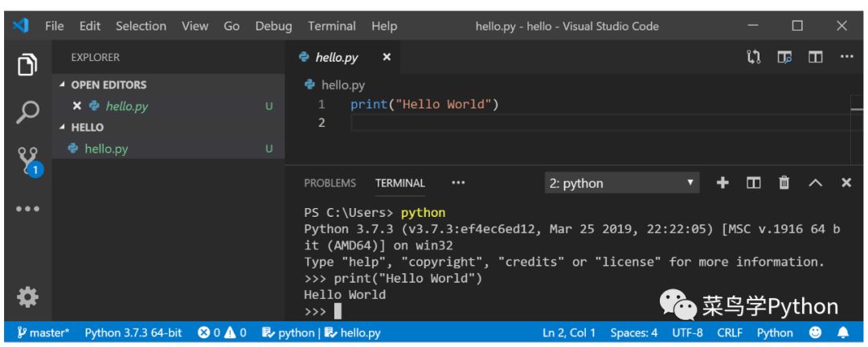
Task: Change encoding via UTF-8
Action: pyautogui.click(x=687, y=333)
